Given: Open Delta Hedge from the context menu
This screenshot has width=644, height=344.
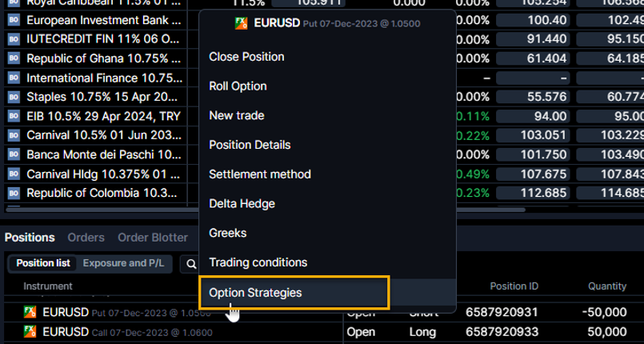Looking at the screenshot, I should [x=242, y=204].
